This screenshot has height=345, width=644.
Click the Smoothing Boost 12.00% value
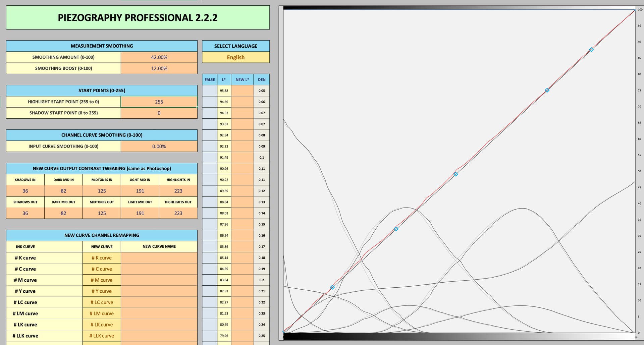pos(159,68)
